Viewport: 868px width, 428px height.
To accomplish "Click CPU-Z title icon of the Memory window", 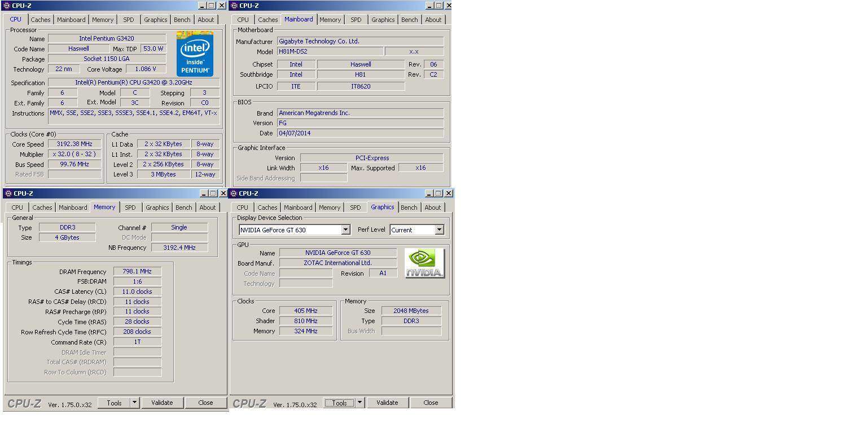I will 8,193.
